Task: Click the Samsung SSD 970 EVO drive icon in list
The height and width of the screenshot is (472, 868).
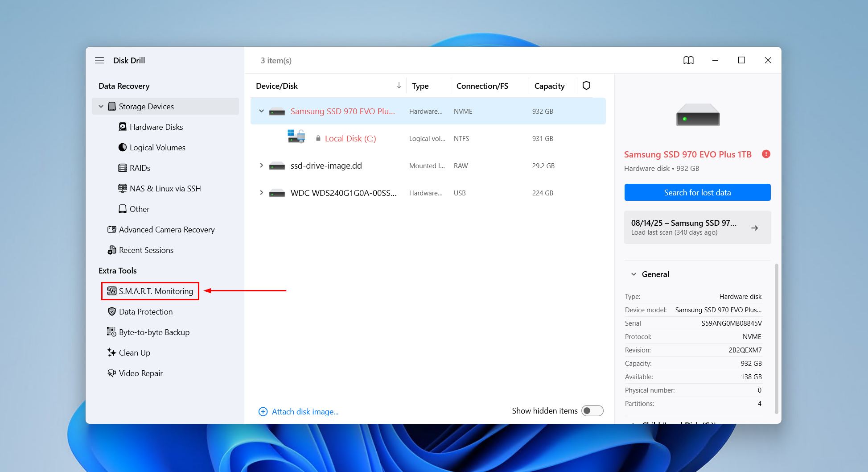Action: point(277,112)
